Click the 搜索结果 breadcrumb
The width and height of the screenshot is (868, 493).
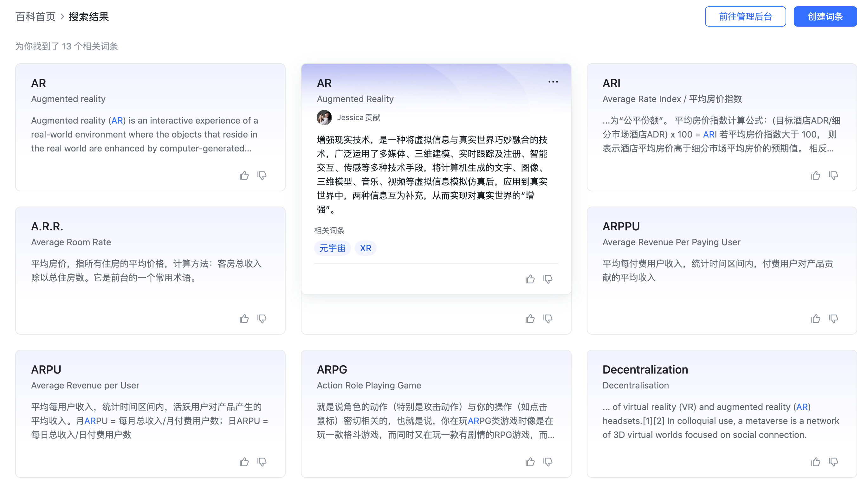[88, 16]
